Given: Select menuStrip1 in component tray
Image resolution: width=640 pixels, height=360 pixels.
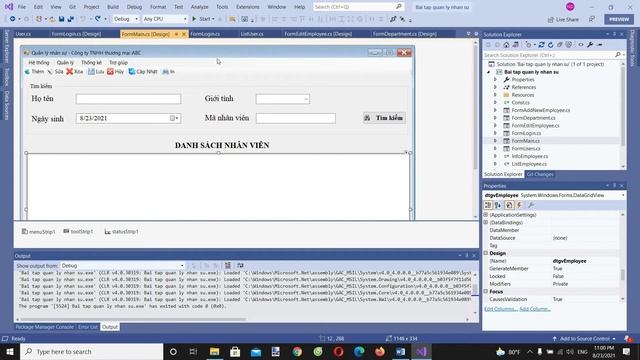Looking at the screenshot, I should 38,231.
